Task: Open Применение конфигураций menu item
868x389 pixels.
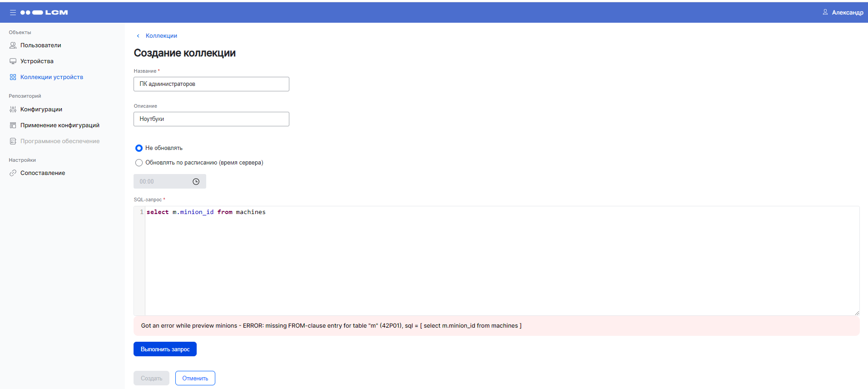Action: (60, 125)
